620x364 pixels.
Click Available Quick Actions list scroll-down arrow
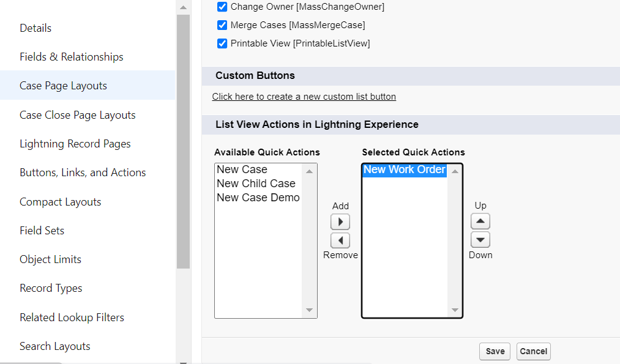click(x=309, y=310)
